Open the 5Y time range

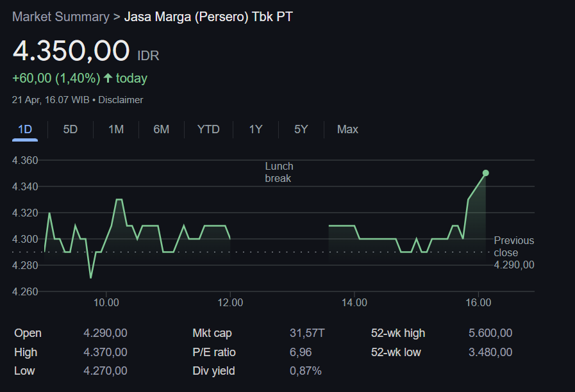301,129
